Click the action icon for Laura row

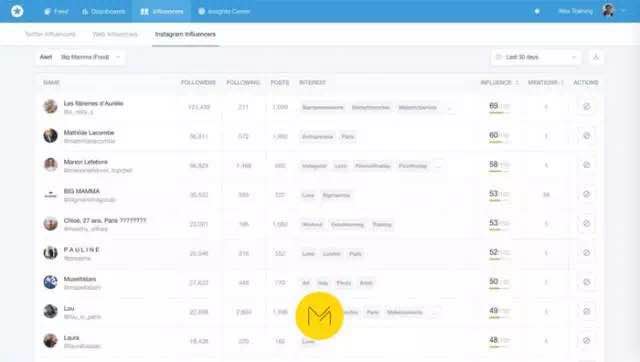coord(587,341)
